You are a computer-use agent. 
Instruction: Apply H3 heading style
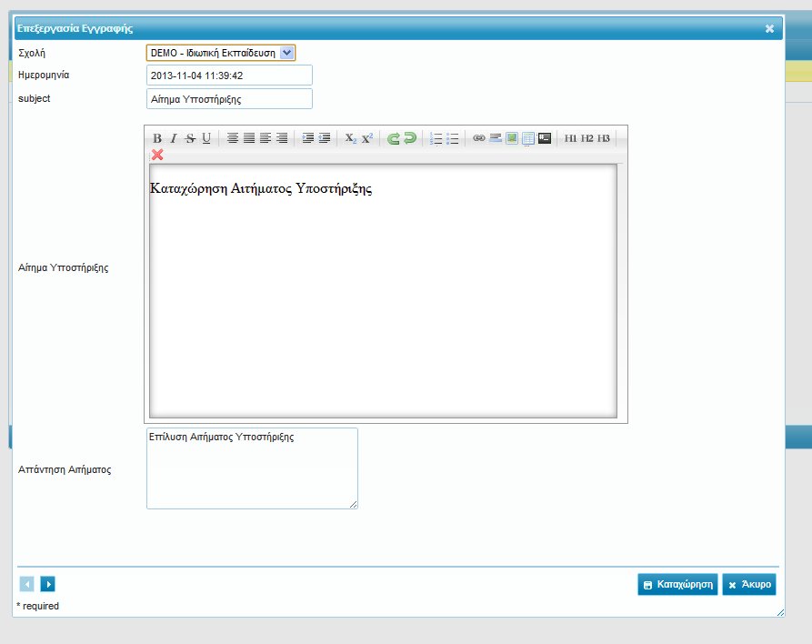(x=604, y=138)
